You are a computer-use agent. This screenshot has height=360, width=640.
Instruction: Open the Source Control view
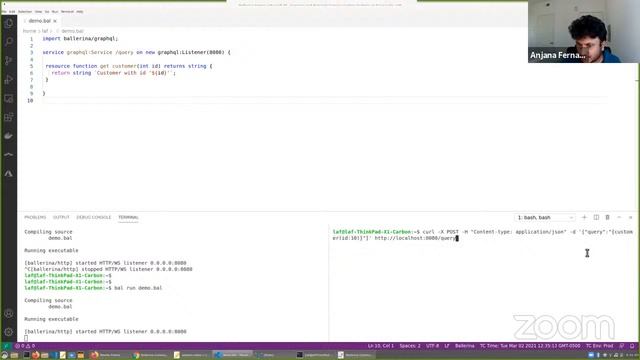[9, 60]
